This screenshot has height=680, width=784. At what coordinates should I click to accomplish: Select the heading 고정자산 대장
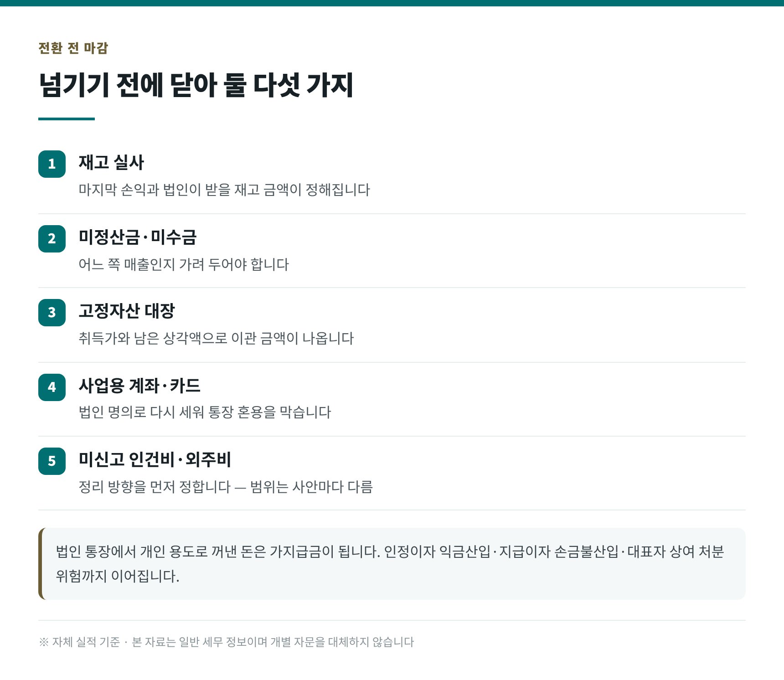click(x=127, y=311)
